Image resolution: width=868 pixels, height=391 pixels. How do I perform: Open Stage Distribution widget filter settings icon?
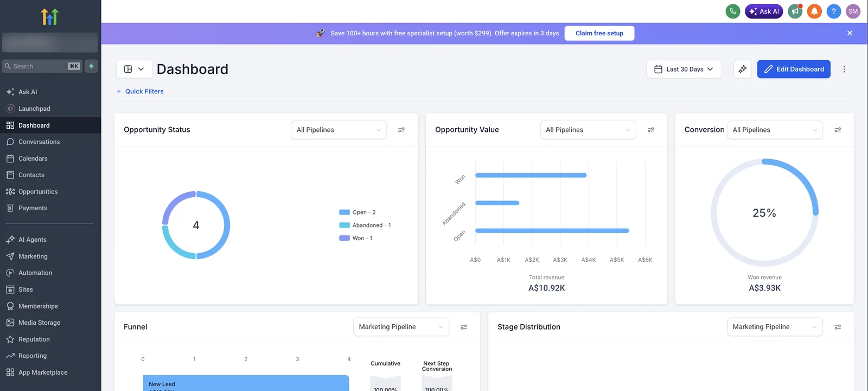(838, 327)
